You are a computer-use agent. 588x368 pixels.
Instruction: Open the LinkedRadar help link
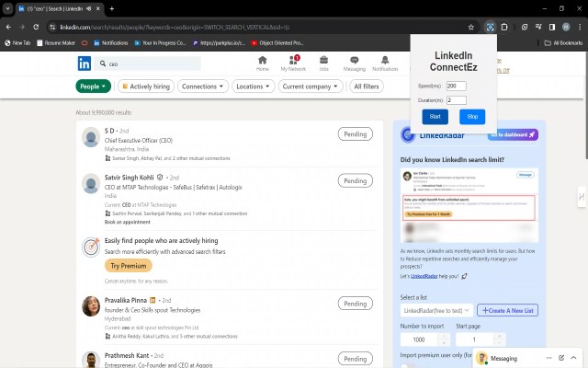pyautogui.click(x=424, y=276)
